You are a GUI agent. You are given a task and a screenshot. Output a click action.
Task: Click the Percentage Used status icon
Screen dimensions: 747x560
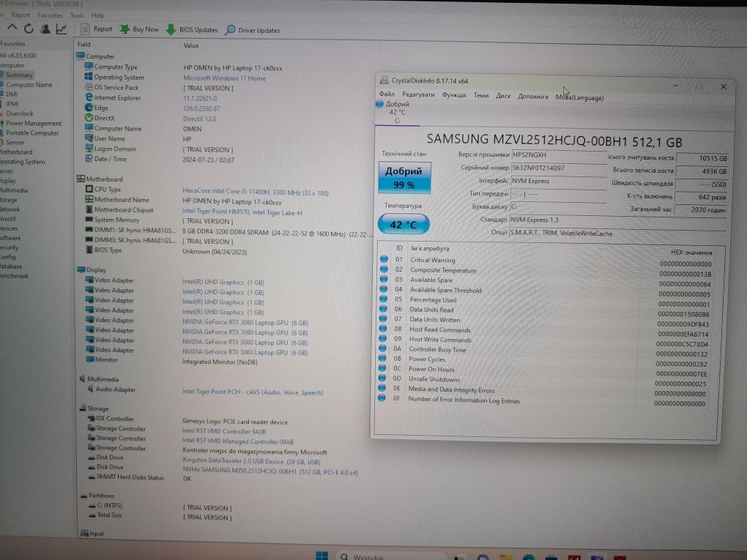click(383, 299)
